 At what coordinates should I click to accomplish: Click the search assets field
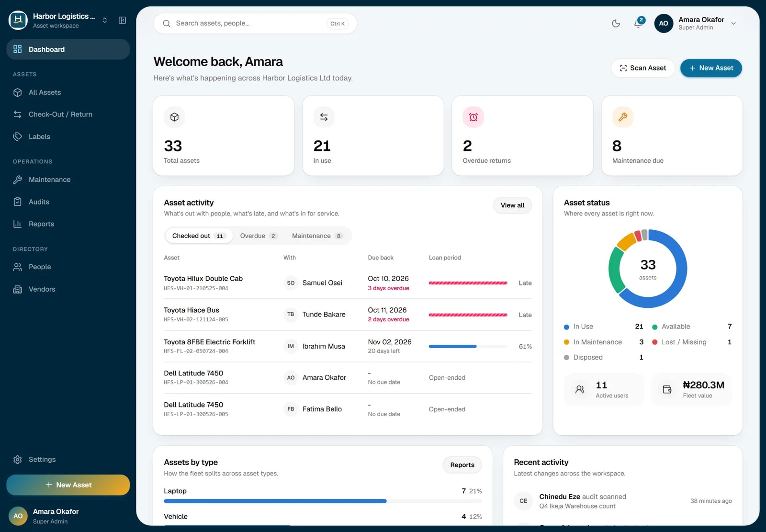(x=255, y=23)
